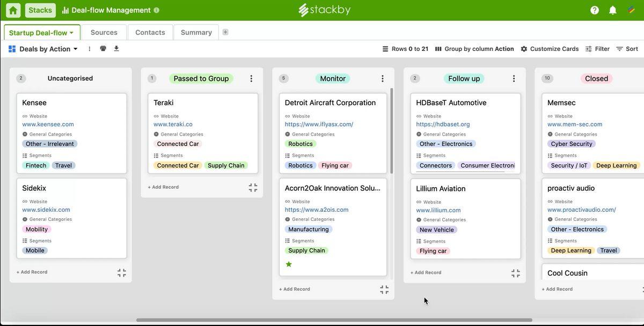Click Add Record under Follow up

coord(426,272)
